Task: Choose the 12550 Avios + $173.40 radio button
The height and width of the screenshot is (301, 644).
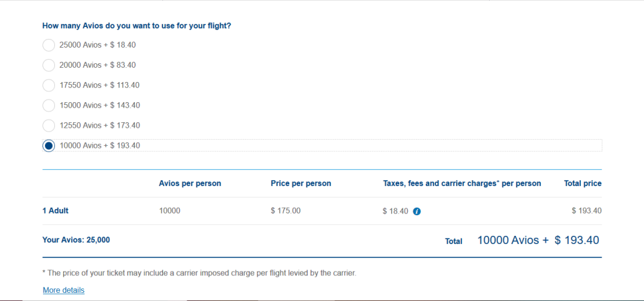Action: (48, 126)
